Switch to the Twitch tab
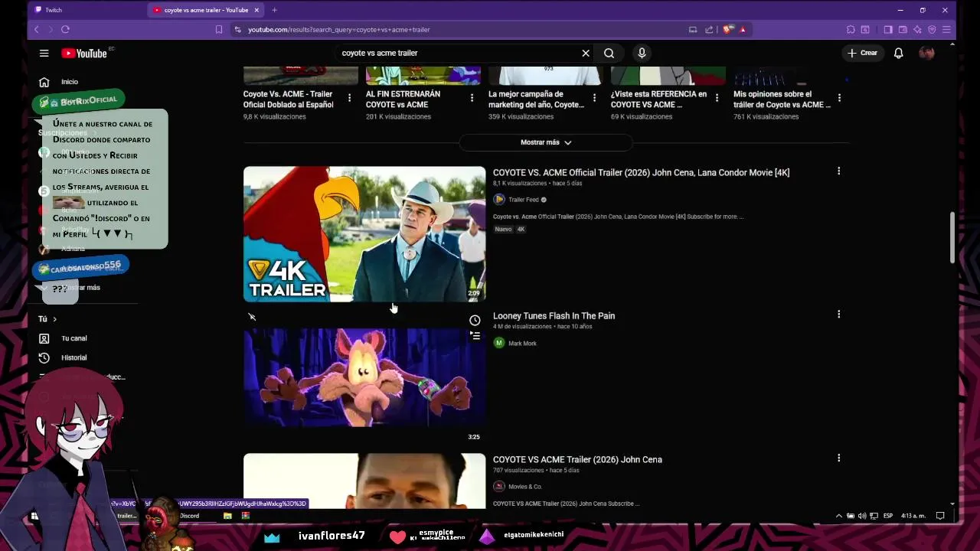The width and height of the screenshot is (980, 551). 84,10
